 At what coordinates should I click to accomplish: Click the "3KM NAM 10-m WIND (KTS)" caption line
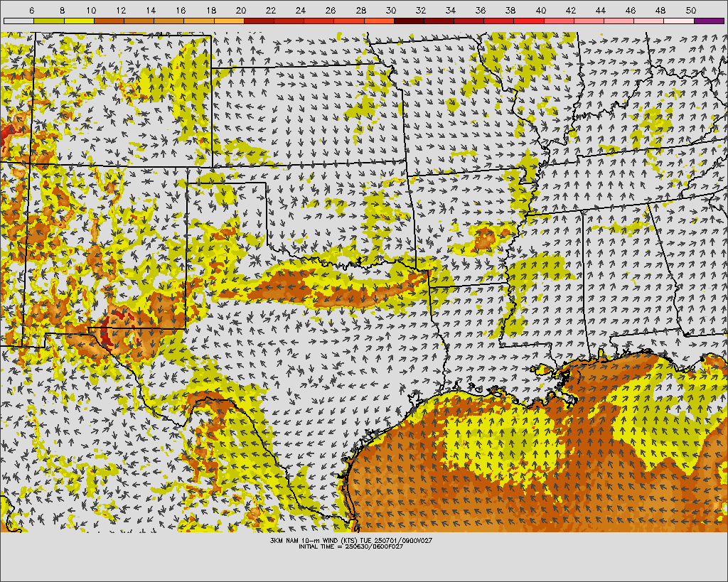(351, 541)
